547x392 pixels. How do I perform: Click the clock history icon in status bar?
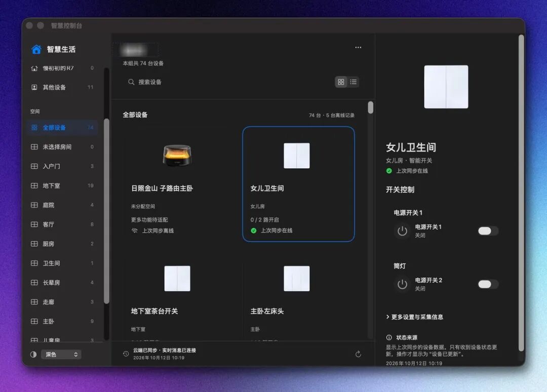click(x=126, y=354)
